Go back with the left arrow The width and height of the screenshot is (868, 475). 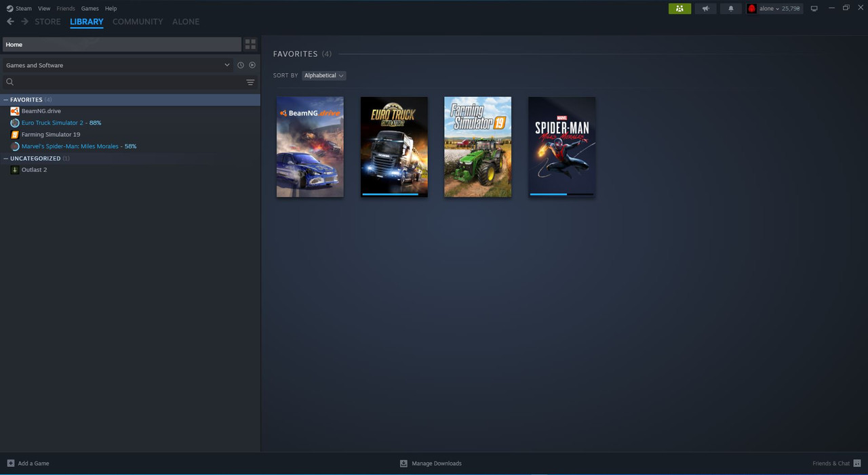pos(10,22)
